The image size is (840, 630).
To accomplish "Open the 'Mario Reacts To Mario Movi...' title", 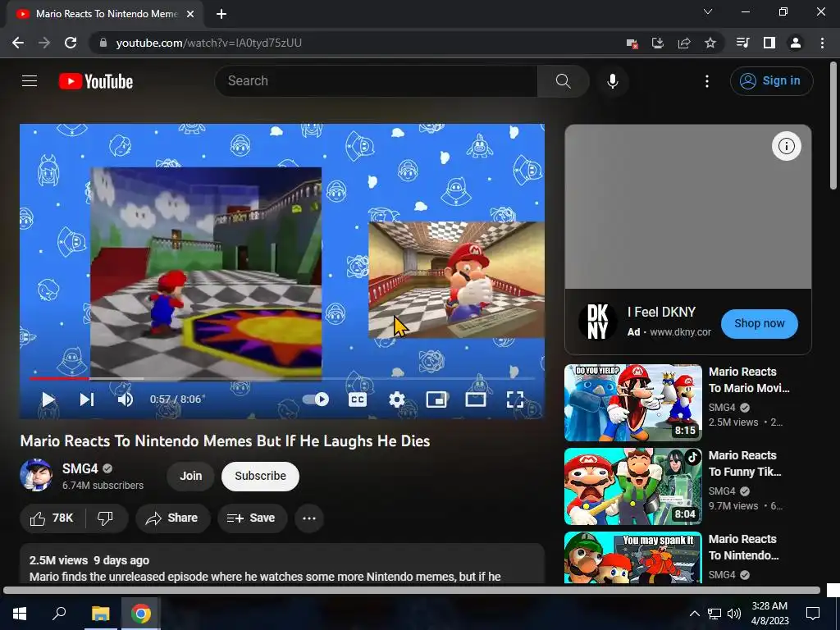I will pos(749,380).
